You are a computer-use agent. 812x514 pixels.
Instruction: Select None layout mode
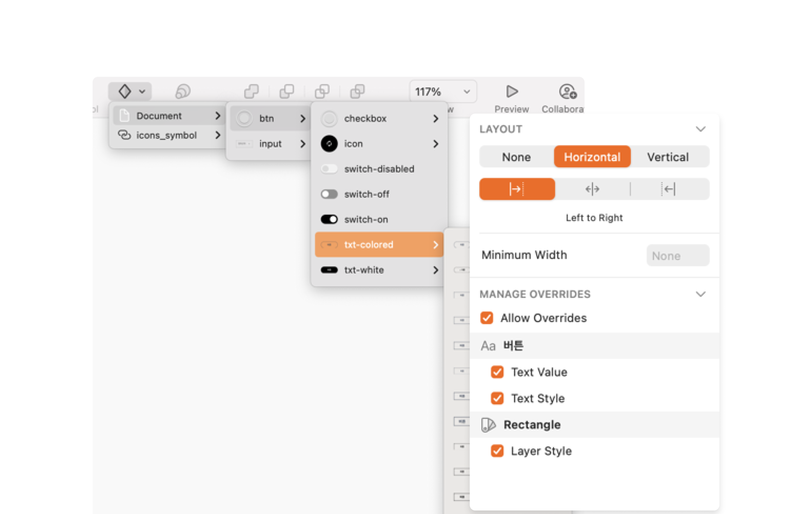click(516, 156)
